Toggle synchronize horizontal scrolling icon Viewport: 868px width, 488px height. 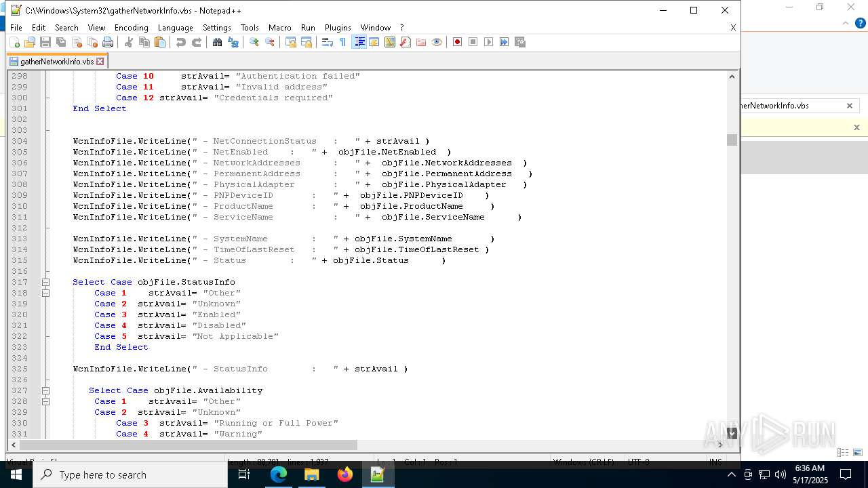tap(307, 42)
